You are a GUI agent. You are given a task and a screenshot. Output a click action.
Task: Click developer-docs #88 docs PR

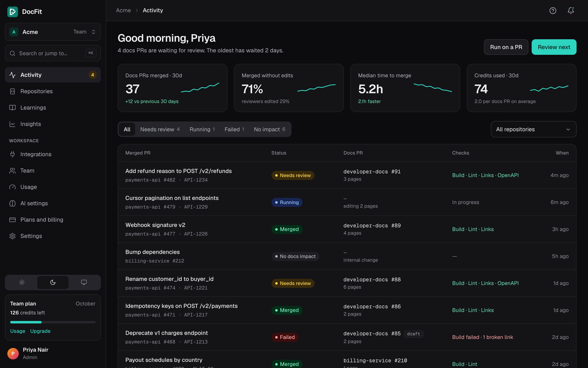click(372, 280)
